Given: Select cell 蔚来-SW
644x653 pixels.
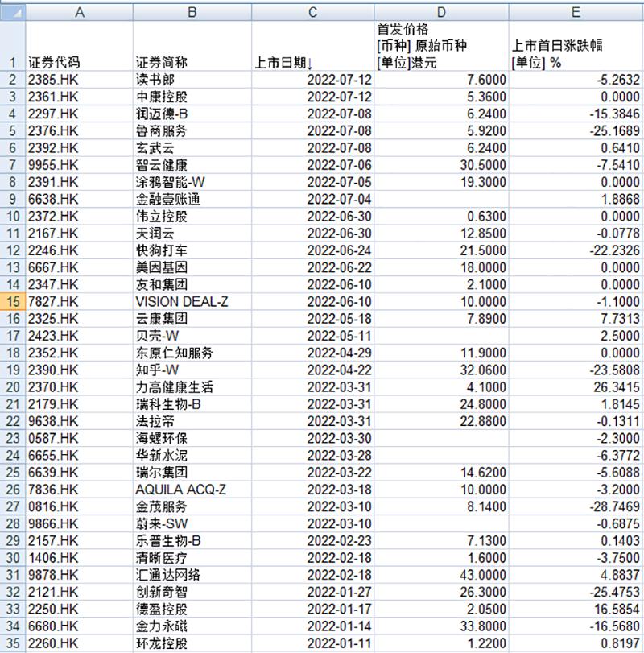Looking at the screenshot, I should point(192,523).
